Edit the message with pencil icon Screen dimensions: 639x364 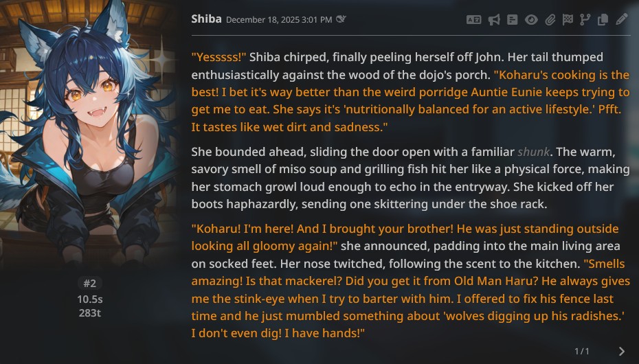pyautogui.click(x=622, y=20)
